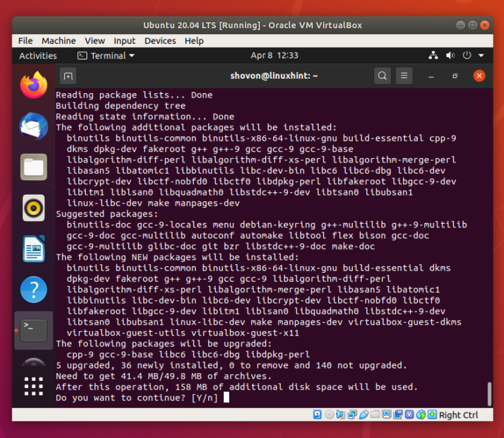Click the power icon in top bar
This screenshot has width=504, height=438.
pyautogui.click(x=467, y=56)
